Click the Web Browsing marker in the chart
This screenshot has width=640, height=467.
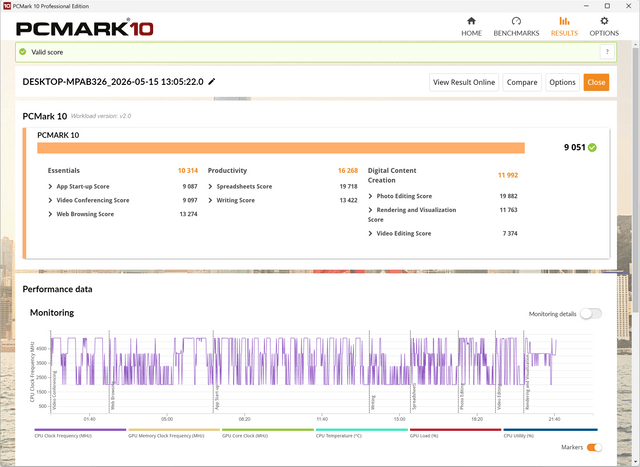point(113,398)
